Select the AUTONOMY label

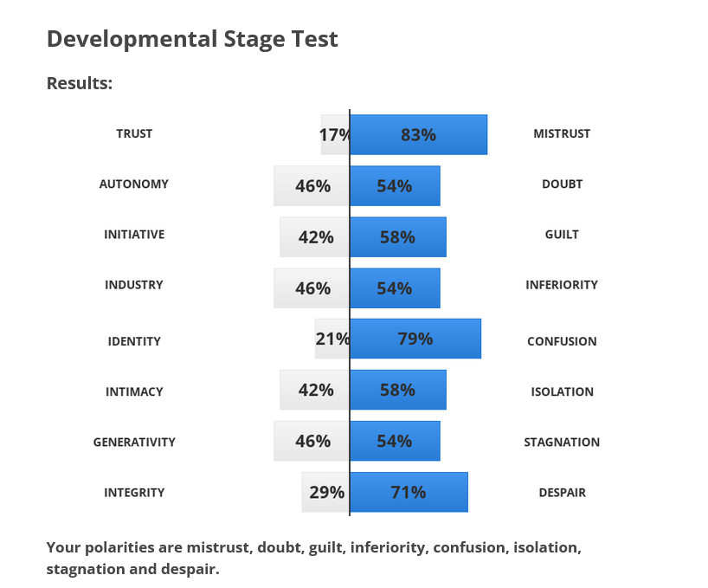(133, 184)
